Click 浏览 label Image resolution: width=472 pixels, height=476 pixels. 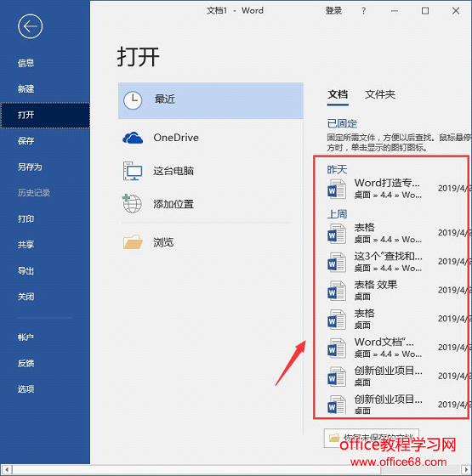tap(163, 242)
